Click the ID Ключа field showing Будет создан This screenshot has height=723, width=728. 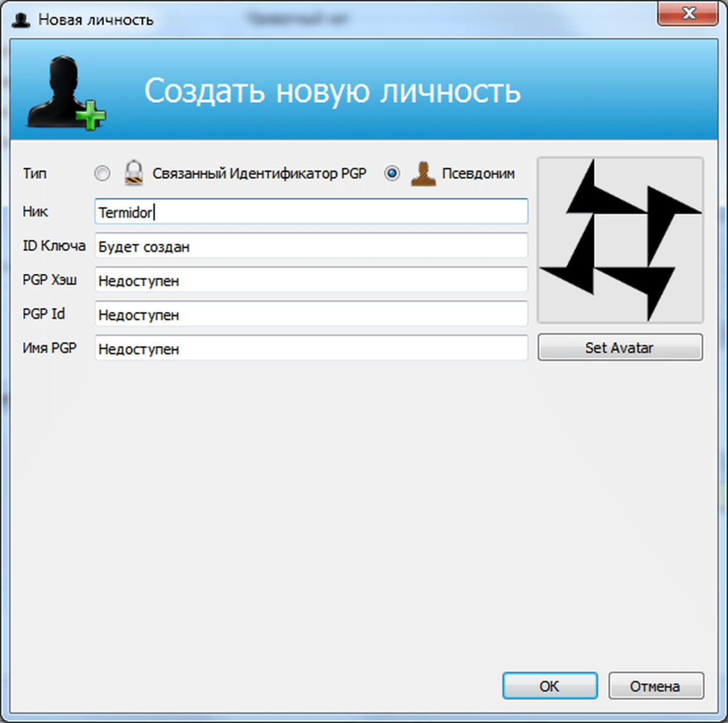(x=311, y=246)
